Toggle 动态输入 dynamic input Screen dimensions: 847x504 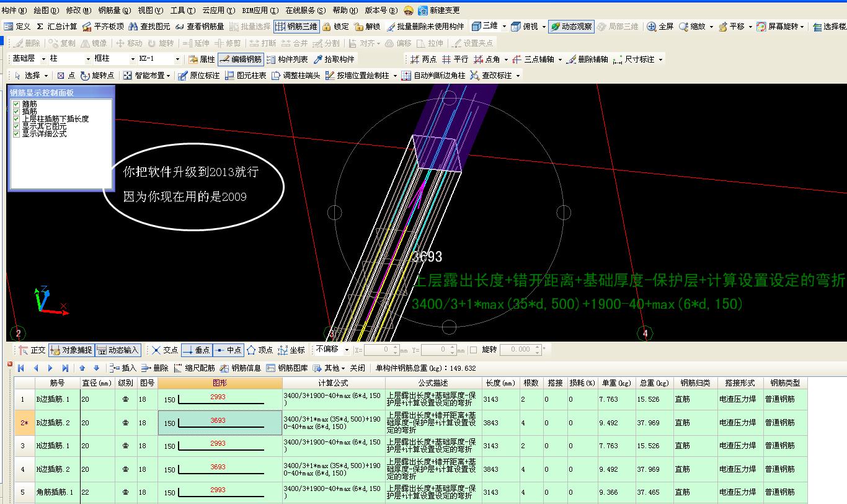tap(118, 350)
